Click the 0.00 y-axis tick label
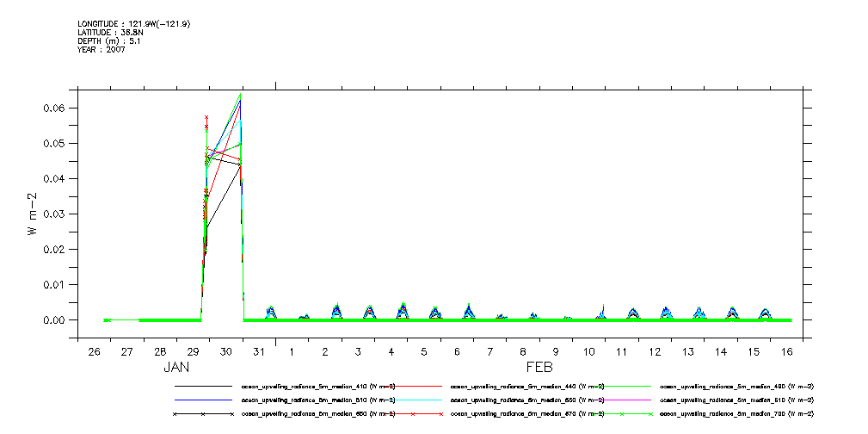This screenshot has height=434, width=868. (x=53, y=320)
